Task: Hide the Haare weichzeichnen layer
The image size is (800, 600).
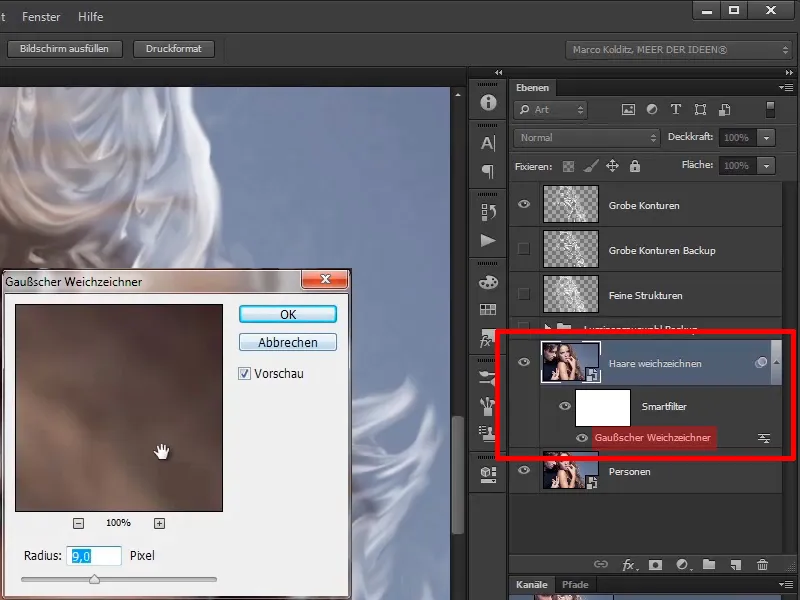Action: coord(524,362)
